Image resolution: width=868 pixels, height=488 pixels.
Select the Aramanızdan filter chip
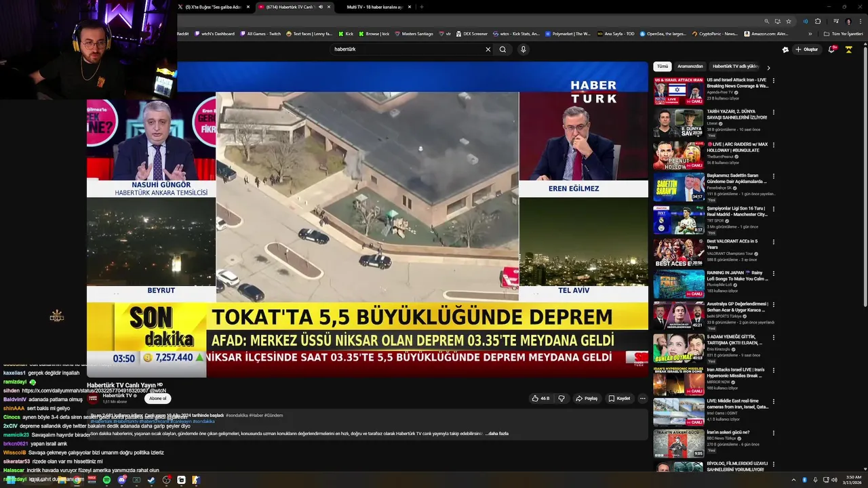pyautogui.click(x=690, y=66)
